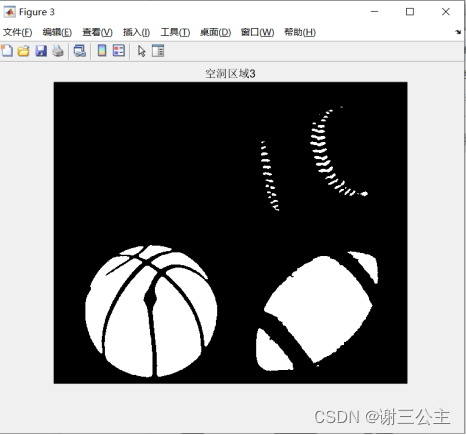Select the plot title 空洞区域3
Image resolution: width=466 pixels, height=435 pixels.
[x=230, y=73]
